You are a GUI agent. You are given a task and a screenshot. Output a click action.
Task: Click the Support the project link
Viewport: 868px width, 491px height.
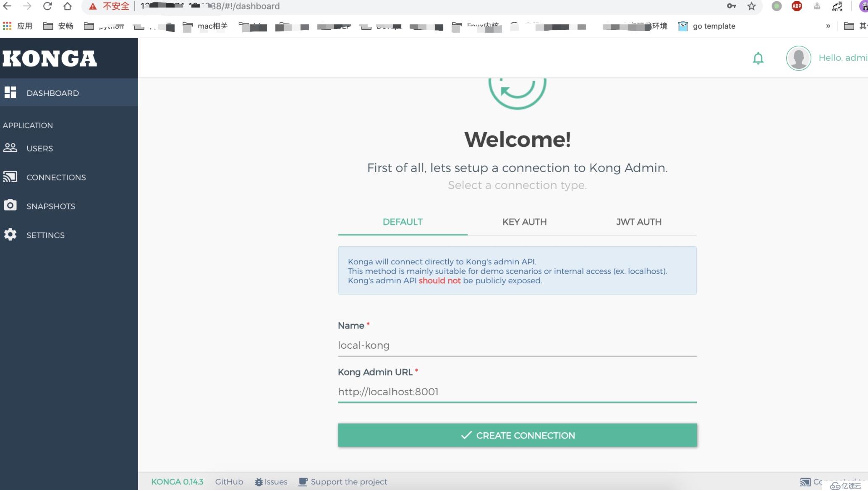tap(349, 481)
